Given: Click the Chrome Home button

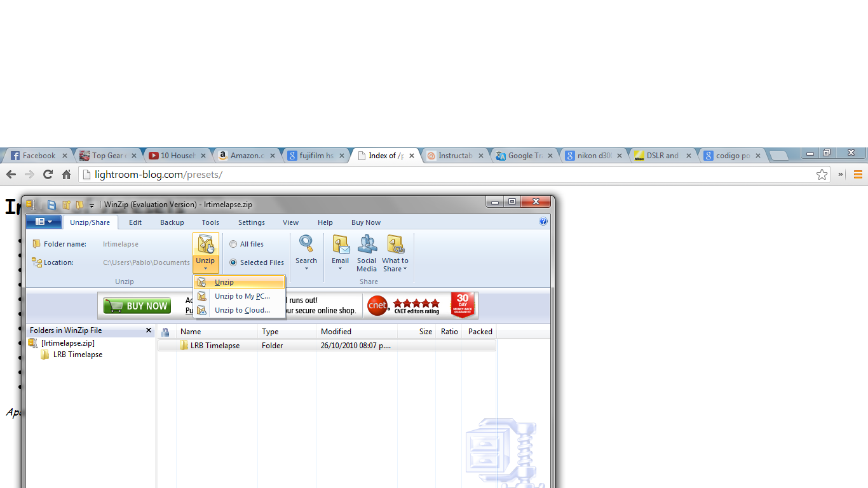Looking at the screenshot, I should pos(66,174).
